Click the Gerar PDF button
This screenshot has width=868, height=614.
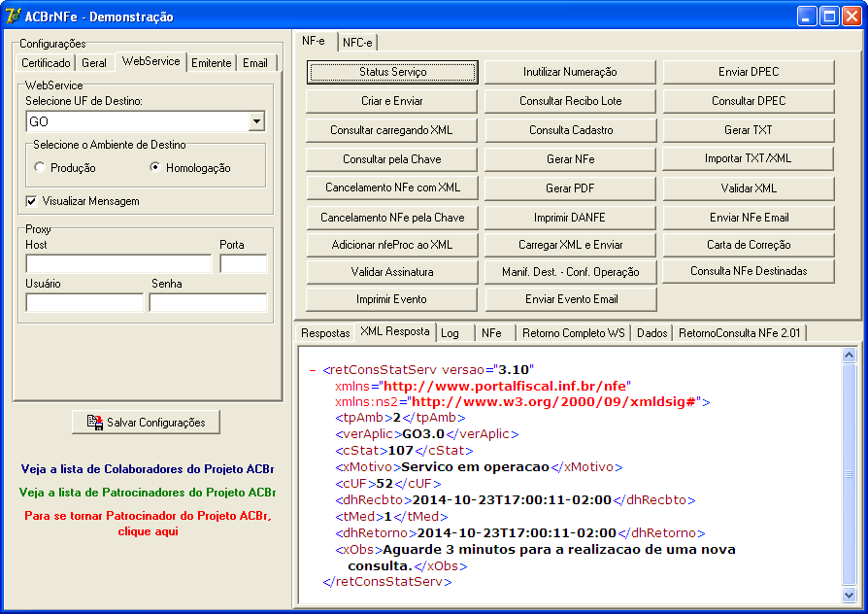570,188
